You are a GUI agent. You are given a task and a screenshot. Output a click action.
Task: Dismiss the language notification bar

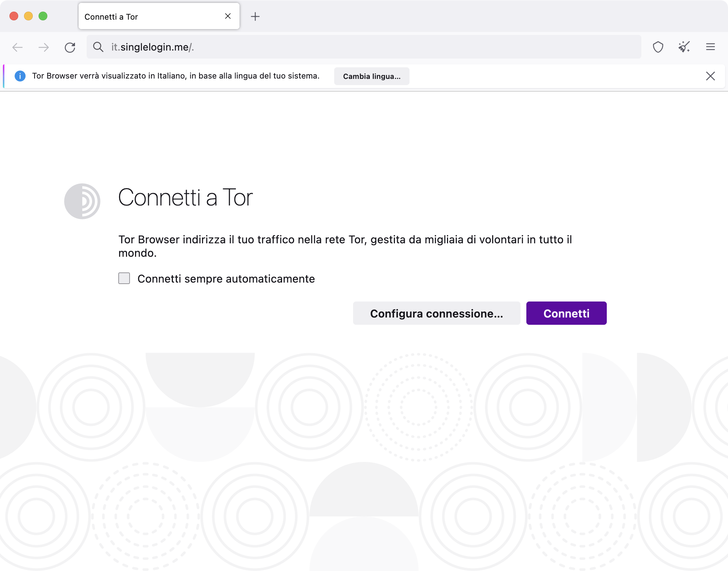711,76
